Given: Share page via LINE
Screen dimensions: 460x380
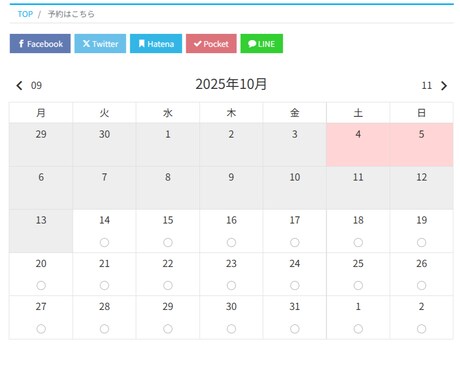Looking at the screenshot, I should tap(262, 44).
